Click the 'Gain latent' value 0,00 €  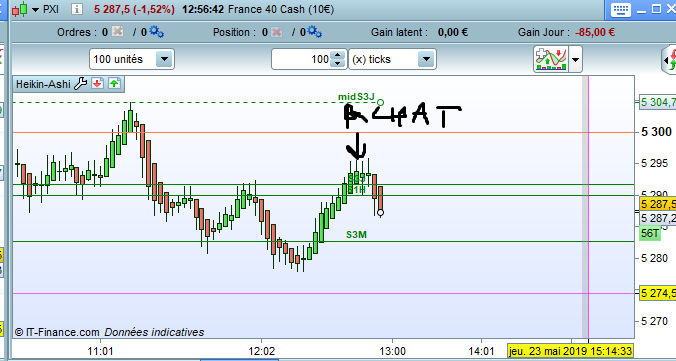pos(453,32)
